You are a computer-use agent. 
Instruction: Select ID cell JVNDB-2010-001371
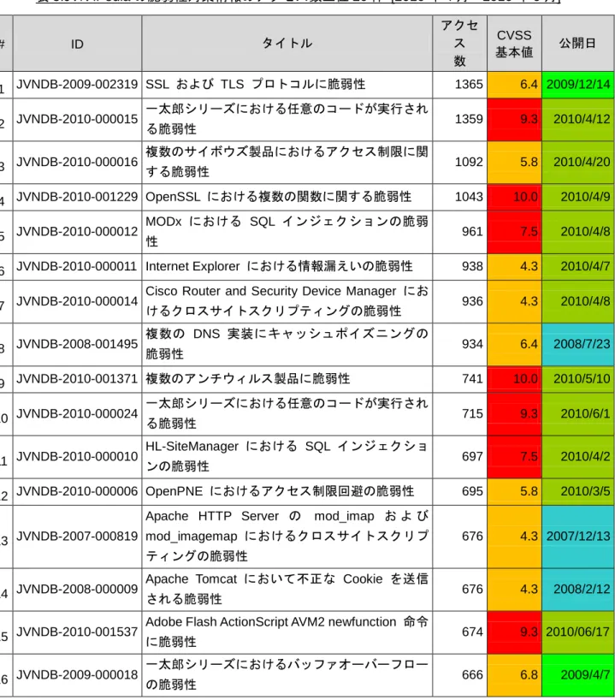77,379
